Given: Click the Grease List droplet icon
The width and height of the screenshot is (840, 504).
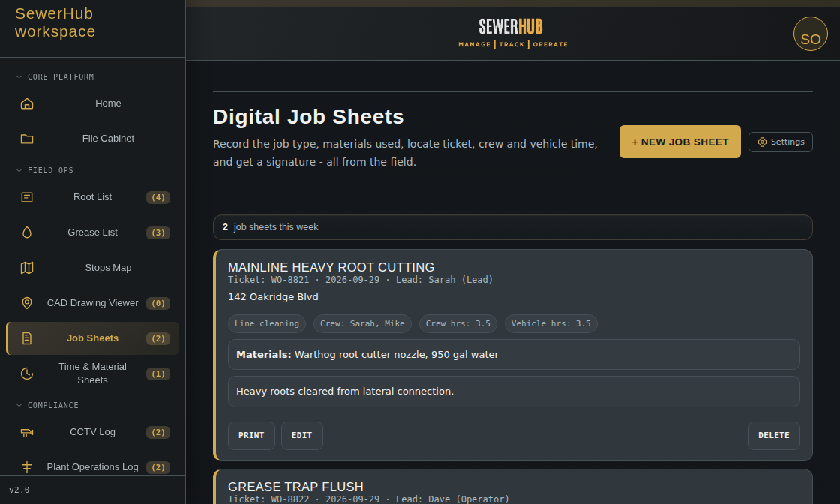Looking at the screenshot, I should pos(27,232).
